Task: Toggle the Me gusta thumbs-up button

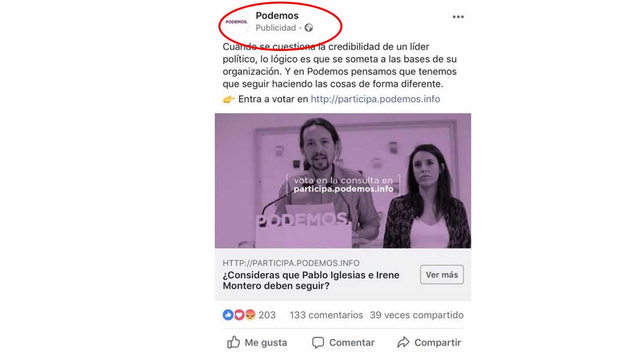Action: pyautogui.click(x=257, y=342)
